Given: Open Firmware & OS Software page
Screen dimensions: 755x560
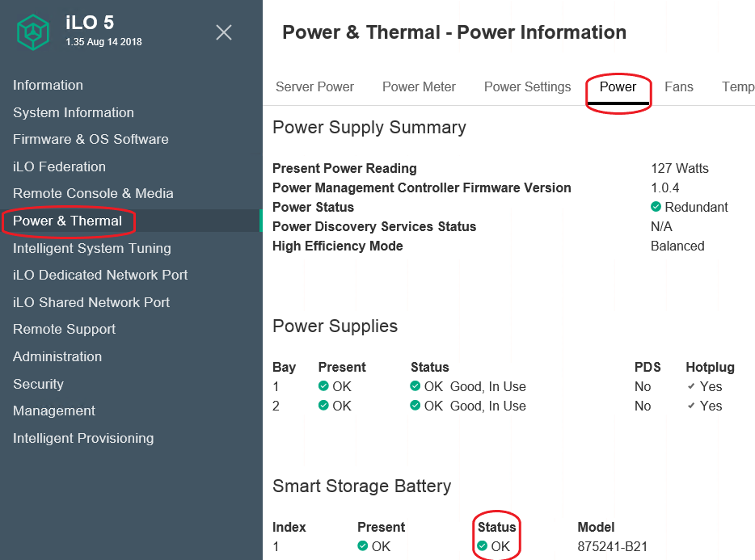Looking at the screenshot, I should [91, 139].
